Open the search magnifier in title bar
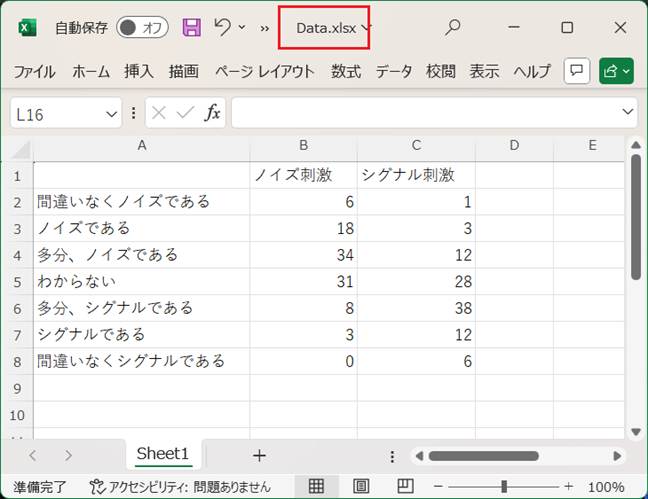Screen dimensions: 648x499 (452, 28)
